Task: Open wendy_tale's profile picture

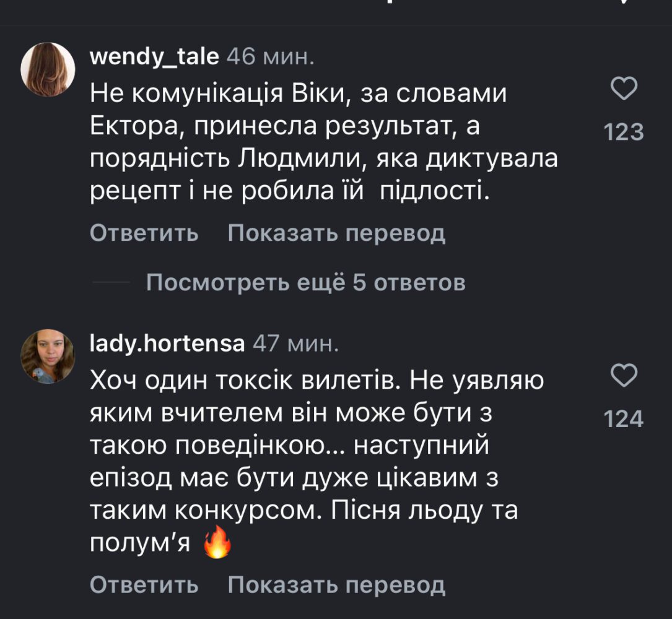Action: click(48, 69)
